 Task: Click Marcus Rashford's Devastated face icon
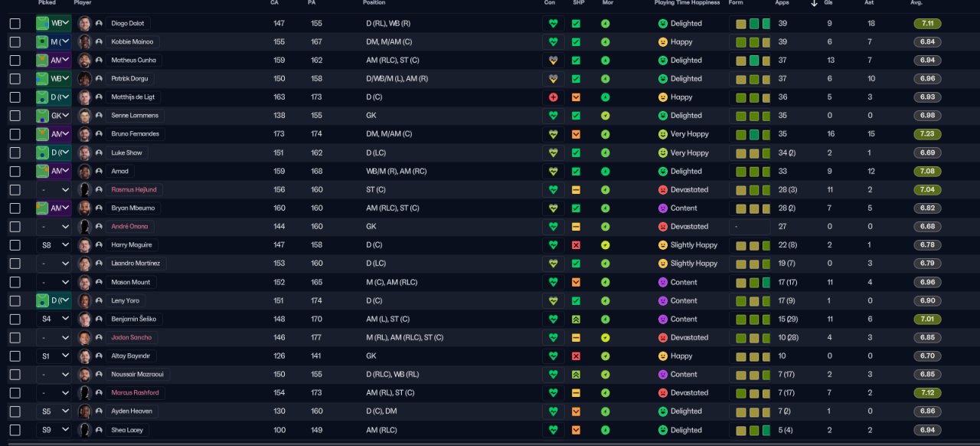663,393
